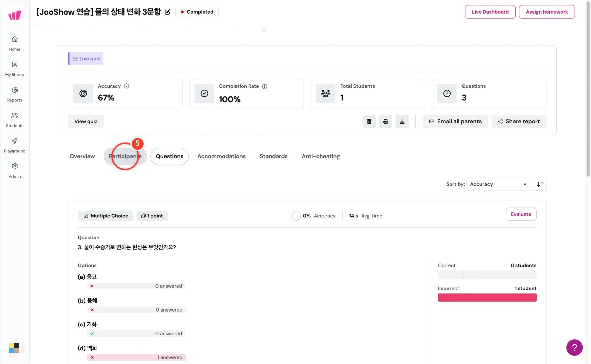The height and width of the screenshot is (364, 591).
Task: Click the Quizizz logo icon
Action: [15, 15]
